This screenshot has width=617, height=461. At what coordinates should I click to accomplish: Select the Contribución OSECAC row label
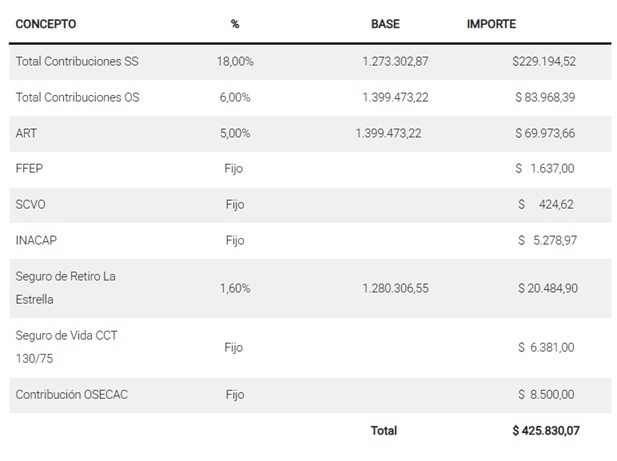click(71, 395)
